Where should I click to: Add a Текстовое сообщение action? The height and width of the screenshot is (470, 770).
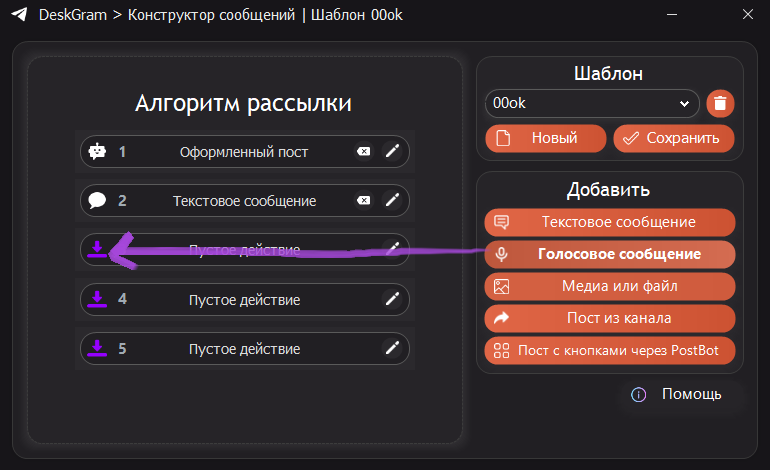(x=610, y=222)
